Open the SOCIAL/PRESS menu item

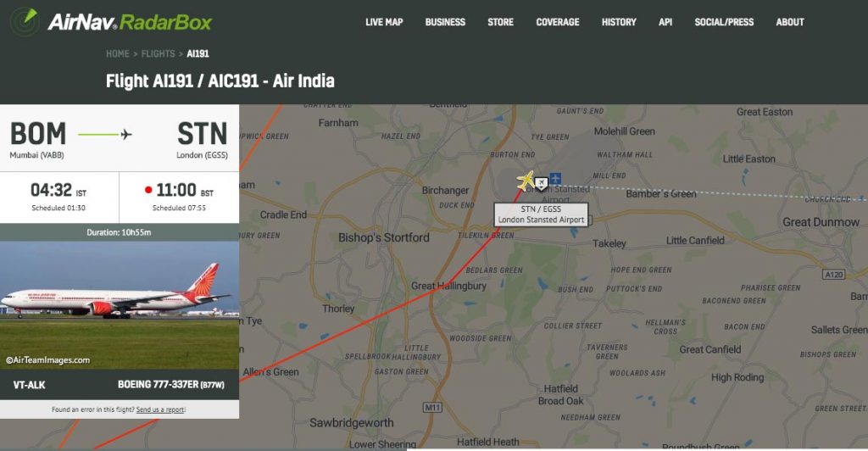724,22
